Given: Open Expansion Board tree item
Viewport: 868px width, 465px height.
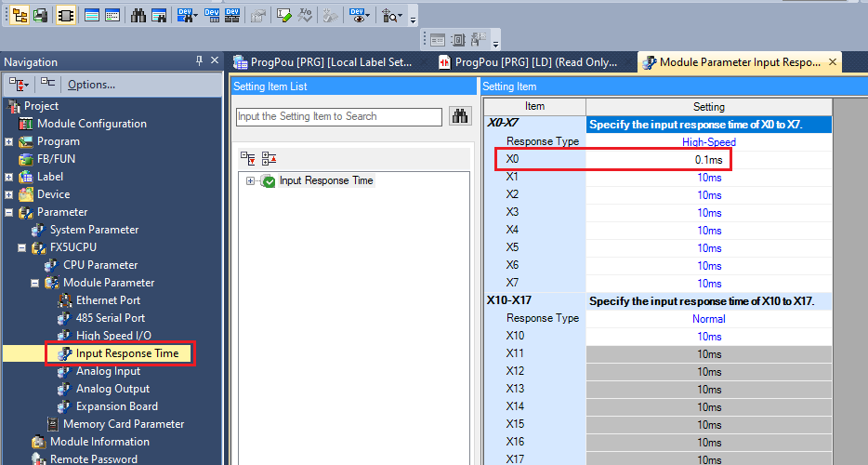Looking at the screenshot, I should click(x=117, y=406).
